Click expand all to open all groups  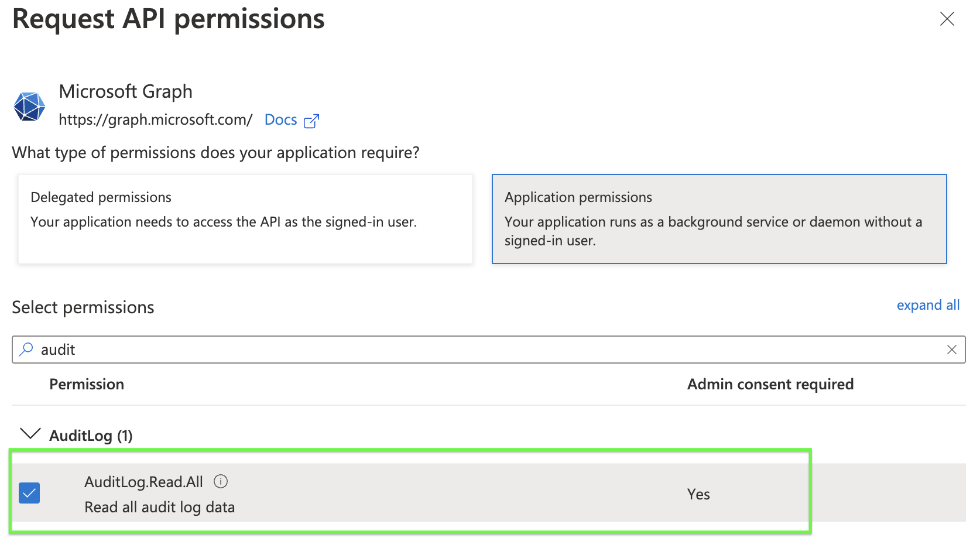(x=928, y=305)
